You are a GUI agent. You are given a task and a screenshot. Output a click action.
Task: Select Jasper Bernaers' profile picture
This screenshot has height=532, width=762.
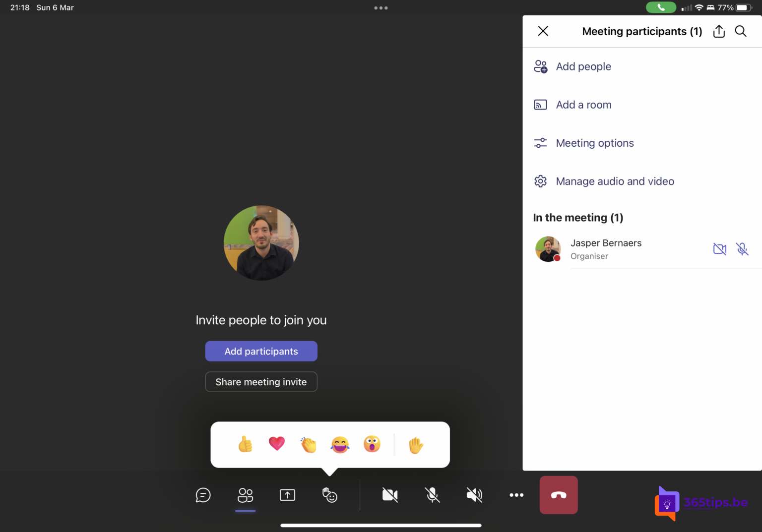pos(548,249)
